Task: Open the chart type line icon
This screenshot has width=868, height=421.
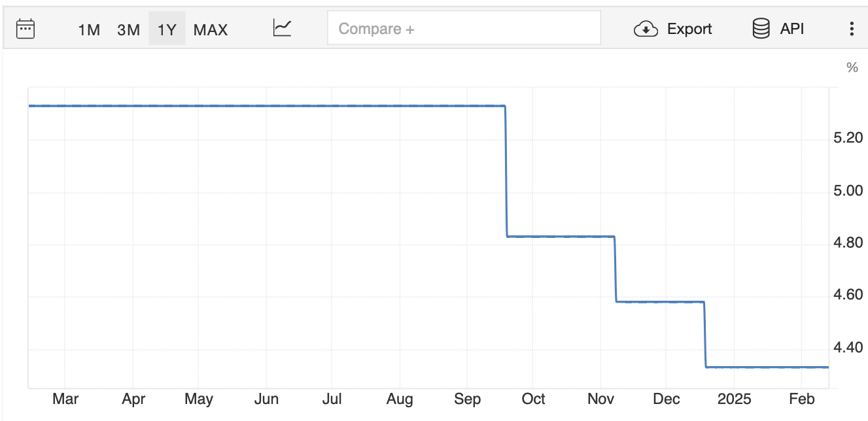Action: tap(282, 28)
